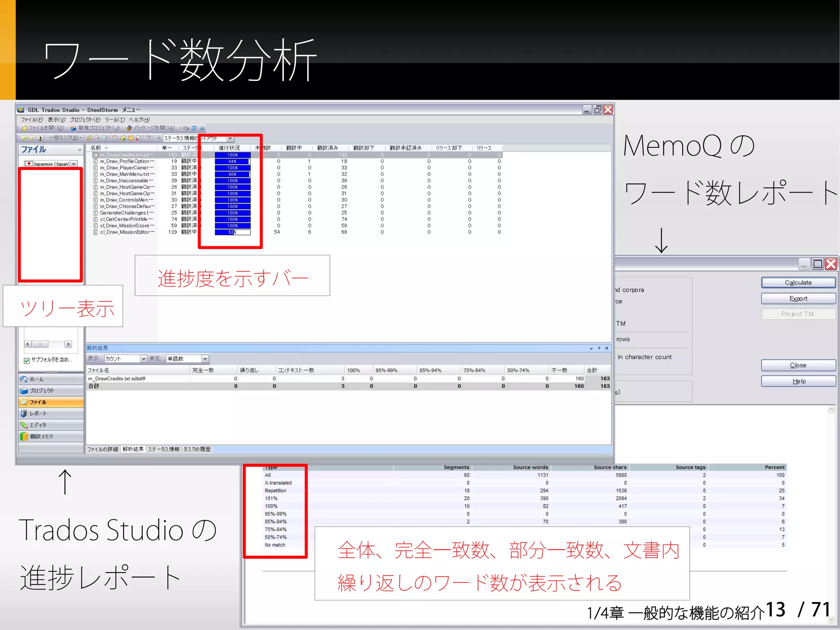Click the toolbar document icon with red X
Screen dimensions: 840x630
point(138,138)
